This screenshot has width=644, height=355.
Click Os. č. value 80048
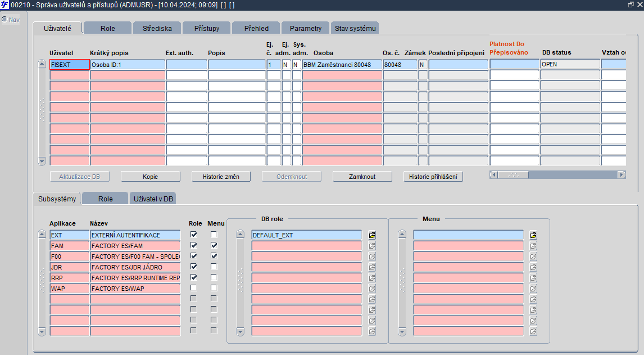point(400,65)
